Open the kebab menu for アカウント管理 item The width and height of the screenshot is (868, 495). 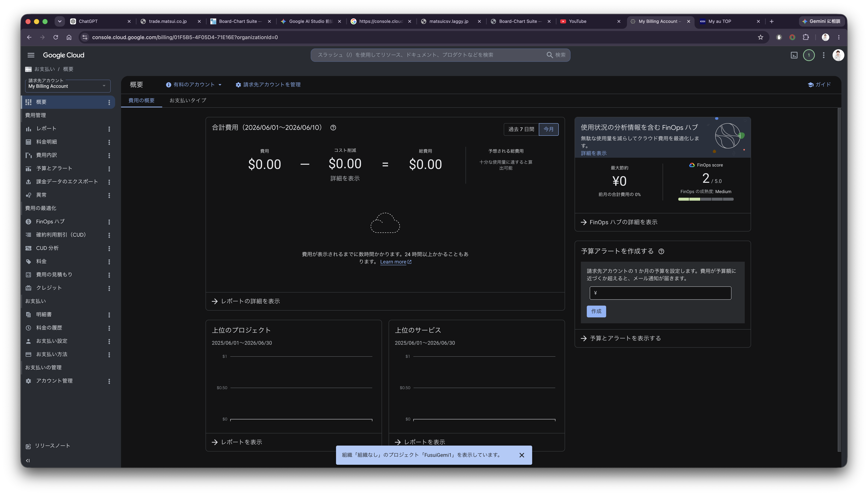click(109, 381)
